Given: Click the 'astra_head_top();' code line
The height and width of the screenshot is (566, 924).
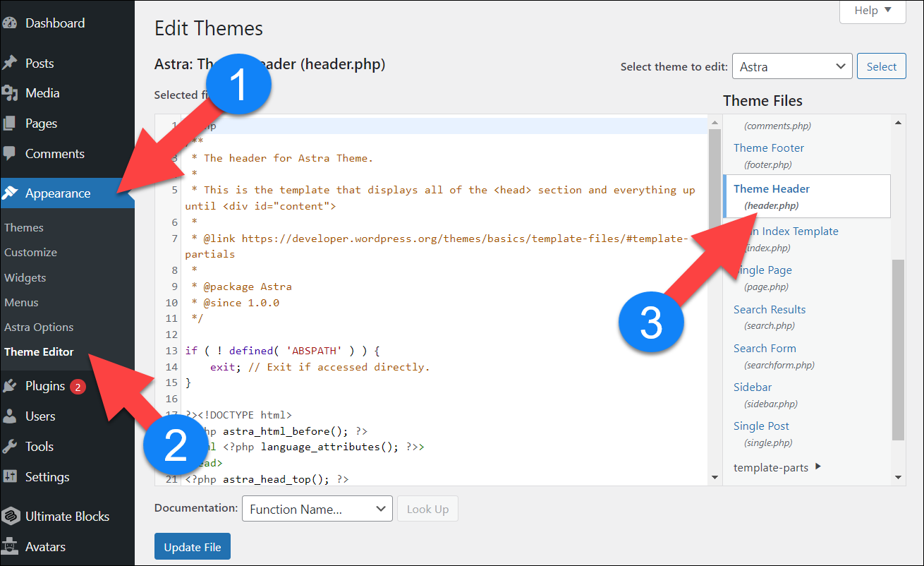Looking at the screenshot, I should coord(267,479).
